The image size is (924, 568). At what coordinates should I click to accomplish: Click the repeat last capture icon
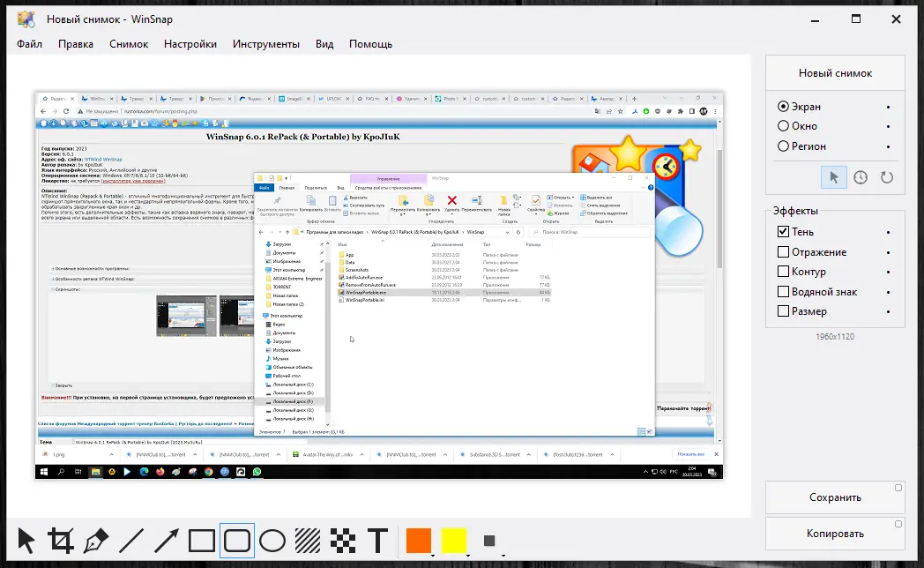pos(888,176)
